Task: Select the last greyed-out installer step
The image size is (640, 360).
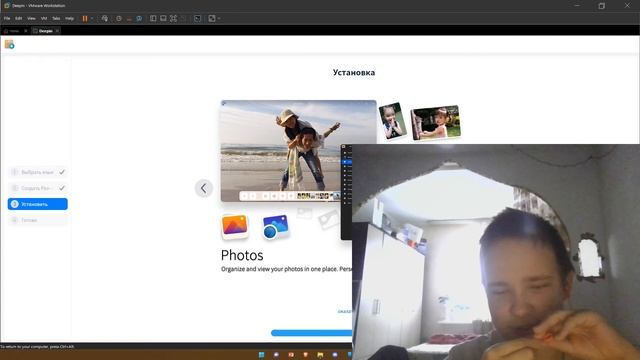Action: [38, 220]
